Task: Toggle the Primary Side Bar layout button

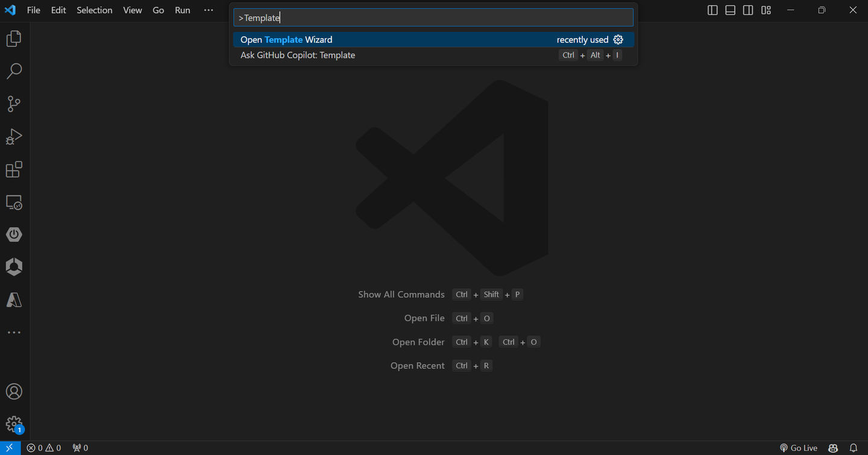Action: [712, 10]
